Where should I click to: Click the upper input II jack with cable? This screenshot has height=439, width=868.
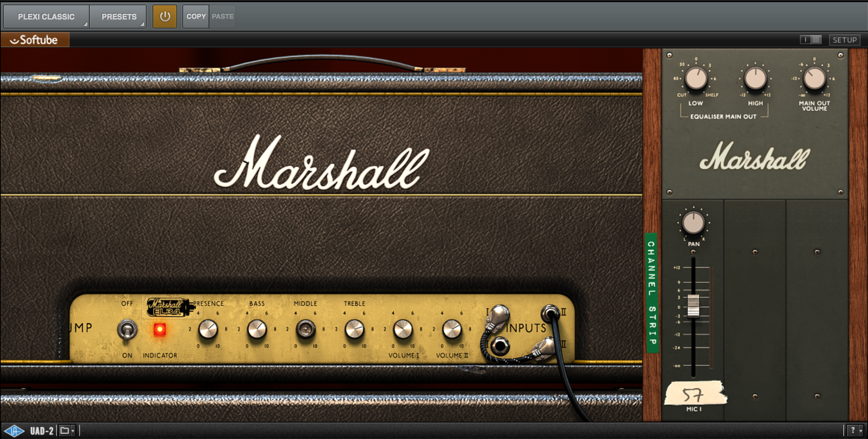tap(550, 313)
